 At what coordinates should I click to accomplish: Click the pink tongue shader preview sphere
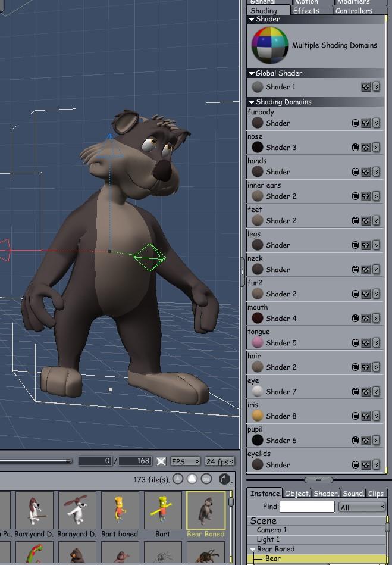tap(258, 343)
